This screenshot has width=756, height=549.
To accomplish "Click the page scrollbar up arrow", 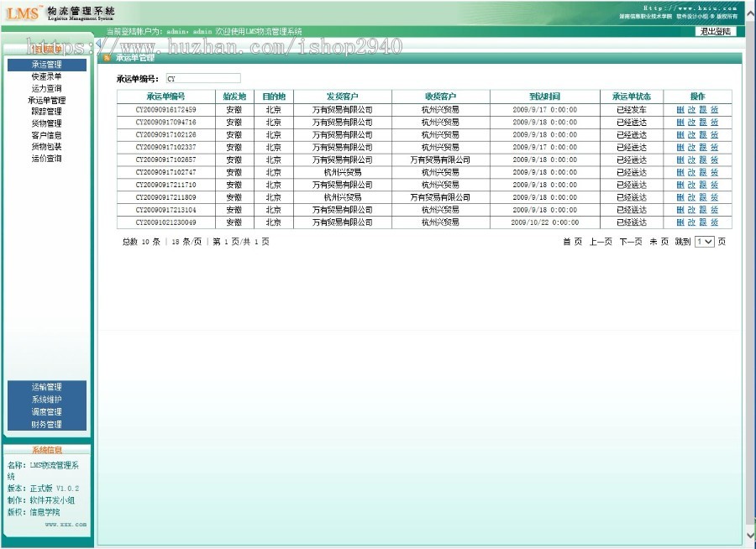I will 750,14.
